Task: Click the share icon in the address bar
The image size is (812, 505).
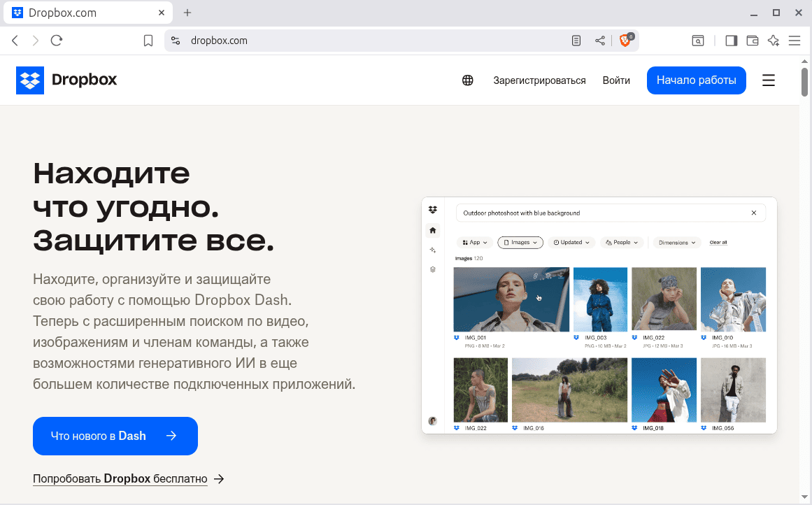Action: [x=599, y=41]
